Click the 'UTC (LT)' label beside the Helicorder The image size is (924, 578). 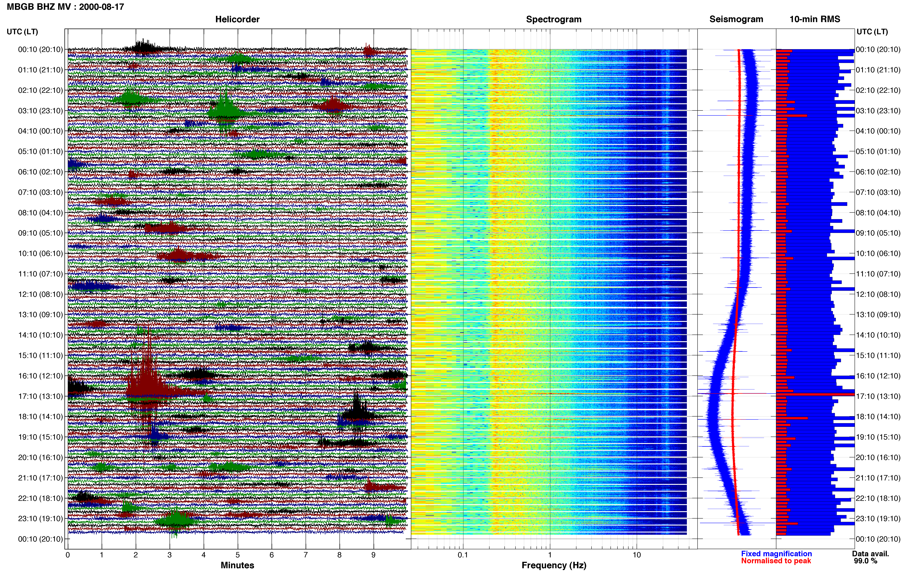pos(22,32)
